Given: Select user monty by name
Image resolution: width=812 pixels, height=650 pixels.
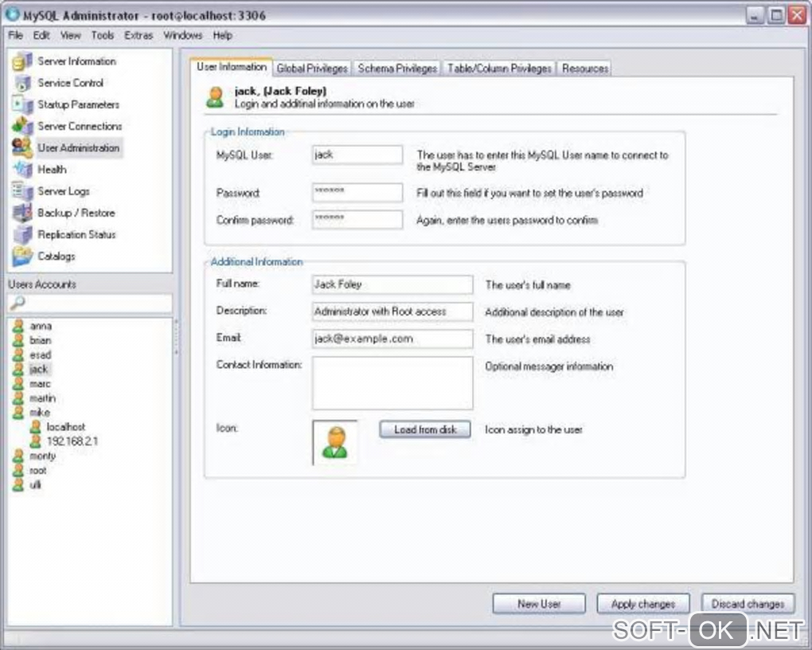Looking at the screenshot, I should (x=42, y=456).
